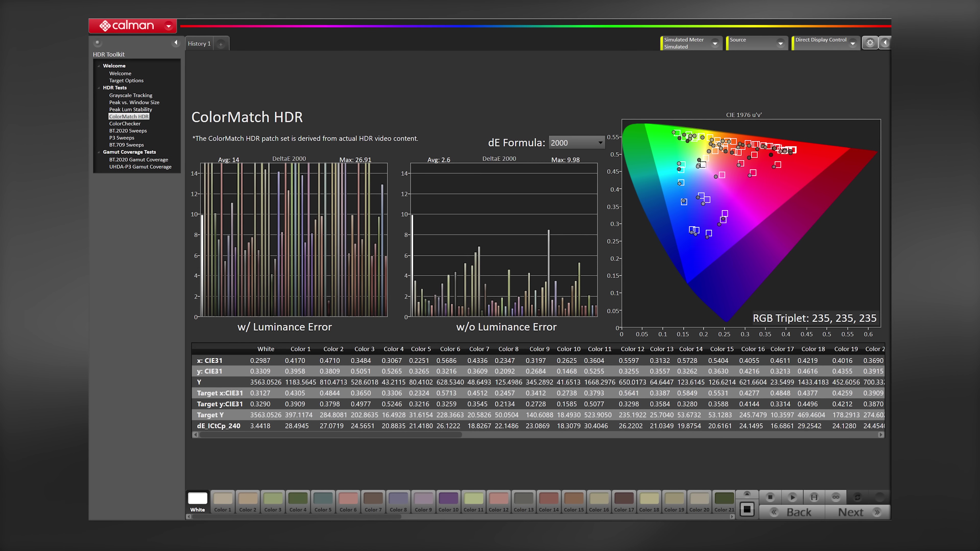This screenshot has width=980, height=551.
Task: Select the Color 21 swatch
Action: [724, 502]
